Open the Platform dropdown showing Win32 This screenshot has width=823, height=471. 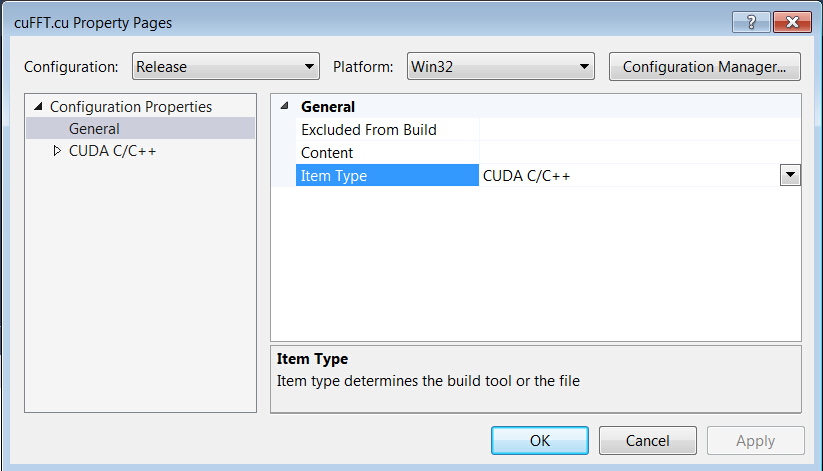(x=501, y=66)
